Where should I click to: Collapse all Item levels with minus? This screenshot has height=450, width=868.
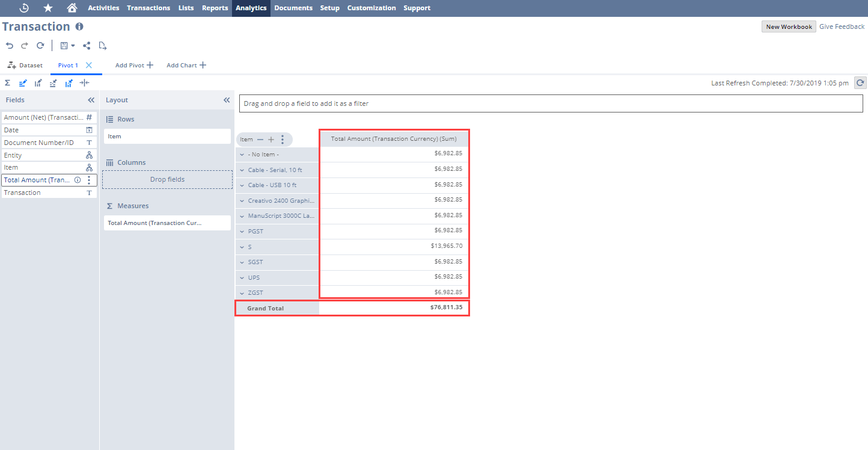(x=260, y=140)
